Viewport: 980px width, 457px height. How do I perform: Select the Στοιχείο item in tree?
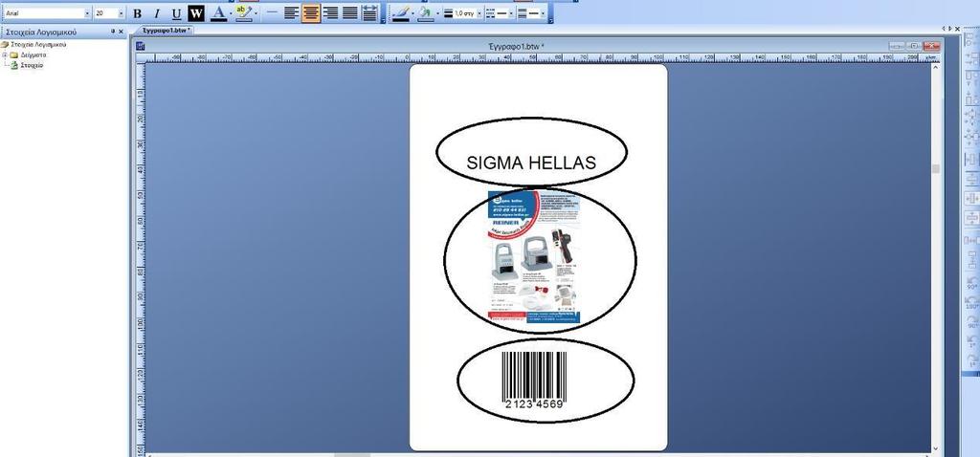[33, 65]
